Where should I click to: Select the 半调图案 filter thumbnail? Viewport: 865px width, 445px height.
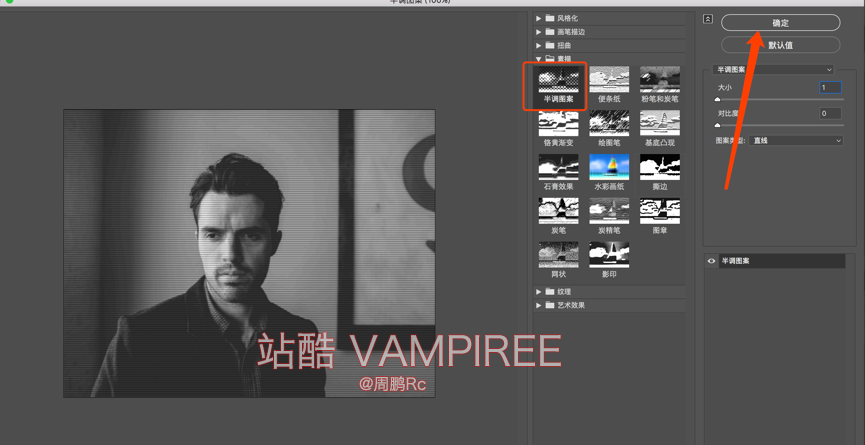pos(558,80)
